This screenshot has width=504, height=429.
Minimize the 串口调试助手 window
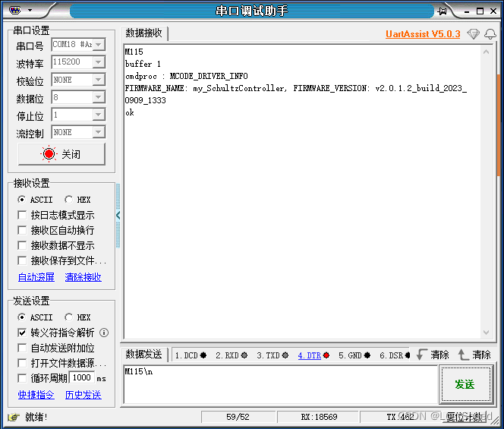(467, 11)
